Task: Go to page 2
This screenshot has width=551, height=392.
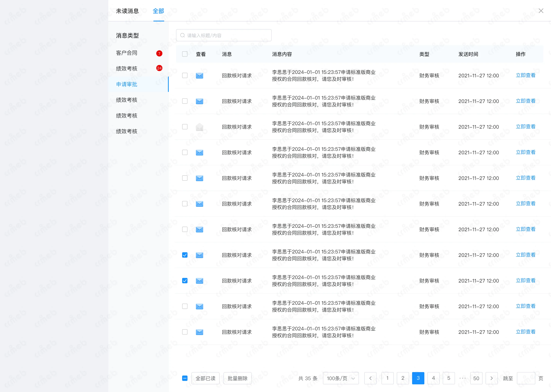Action: coord(403,378)
